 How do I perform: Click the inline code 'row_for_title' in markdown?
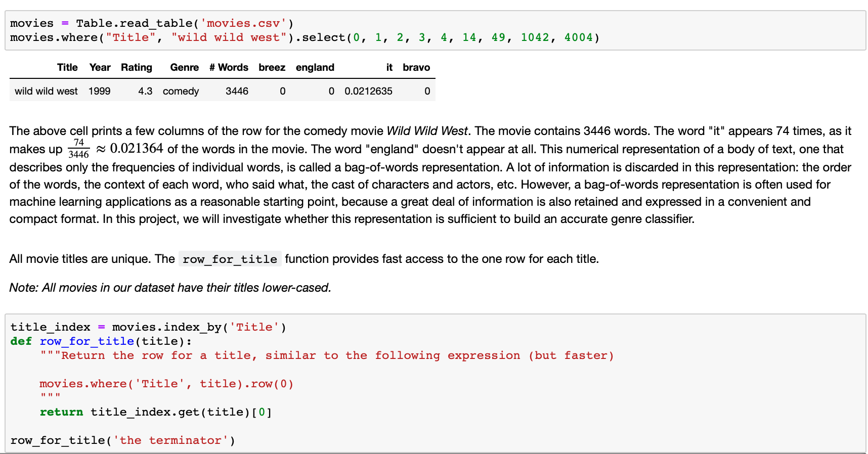click(x=230, y=259)
